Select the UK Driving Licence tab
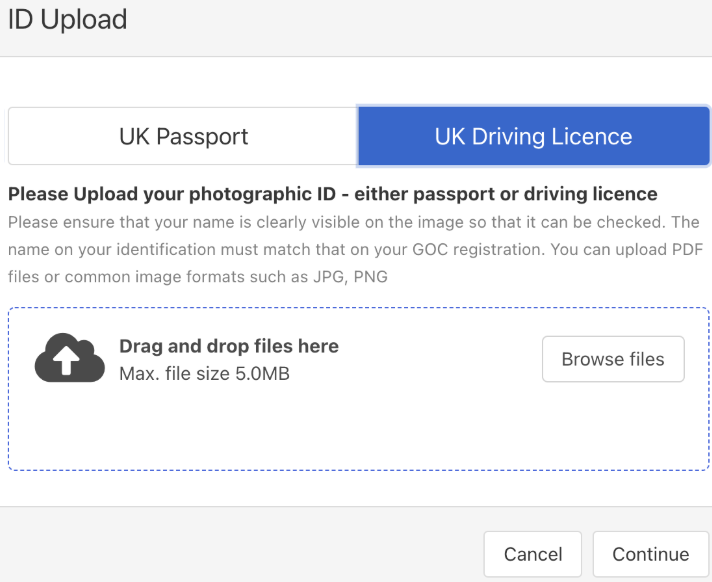Image resolution: width=712 pixels, height=582 pixels. (533, 136)
